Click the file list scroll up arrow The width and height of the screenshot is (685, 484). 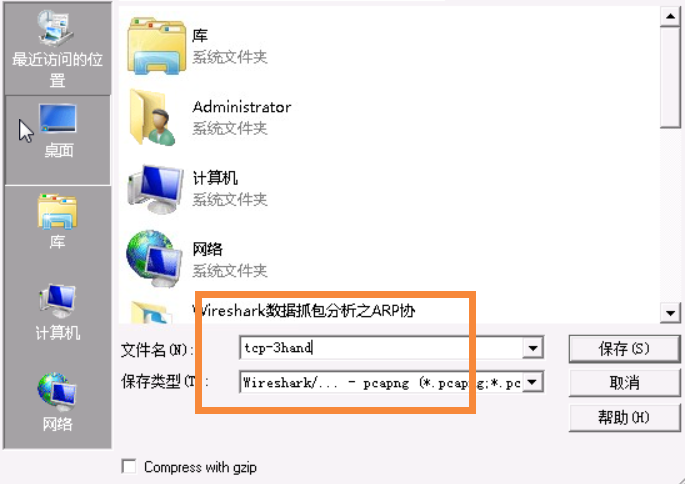(x=670, y=17)
